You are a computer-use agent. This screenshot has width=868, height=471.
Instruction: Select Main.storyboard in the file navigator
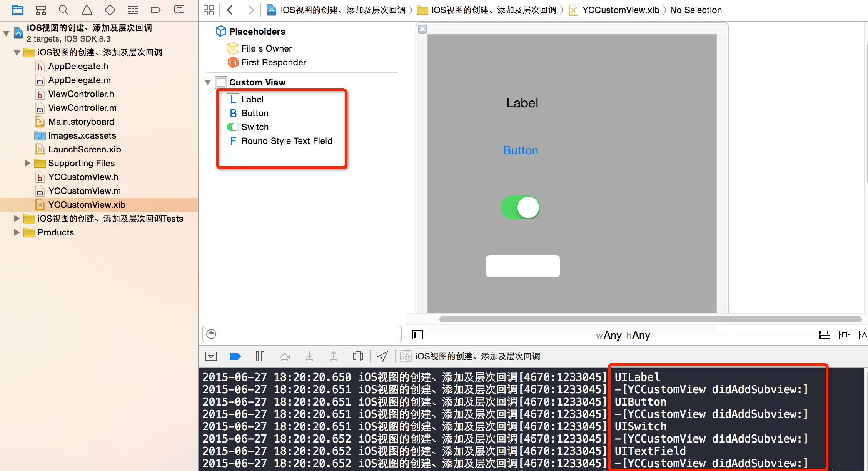pyautogui.click(x=81, y=122)
